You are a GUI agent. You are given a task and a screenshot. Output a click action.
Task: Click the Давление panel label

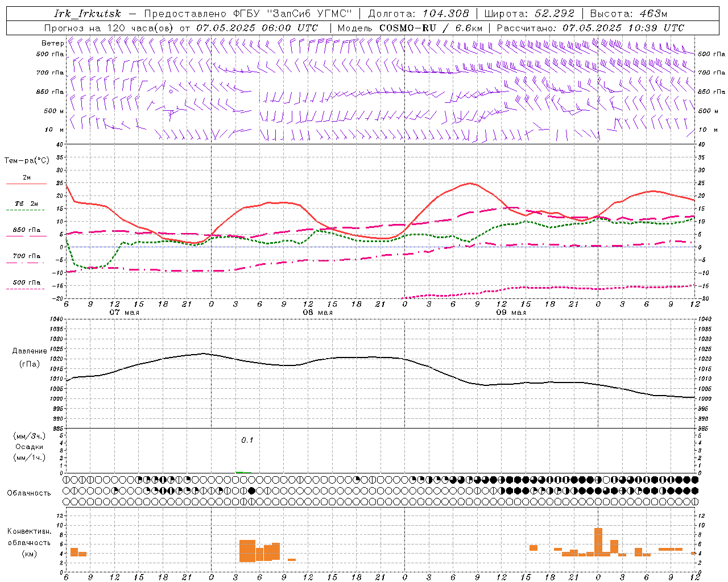(x=30, y=351)
